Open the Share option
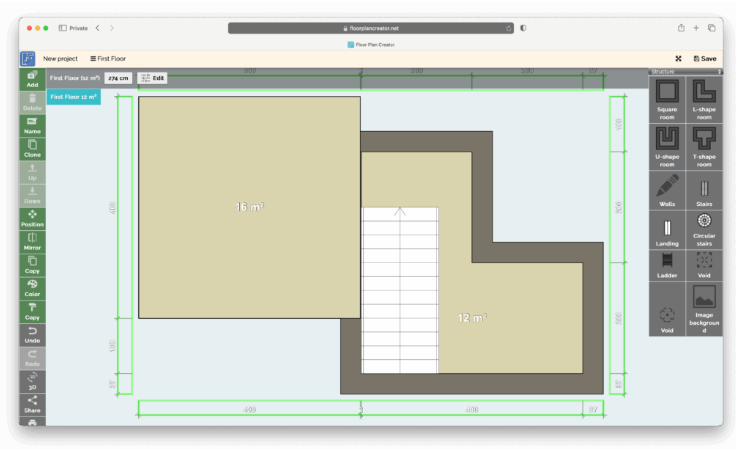Image resolution: width=736 pixels, height=449 pixels. point(32,404)
